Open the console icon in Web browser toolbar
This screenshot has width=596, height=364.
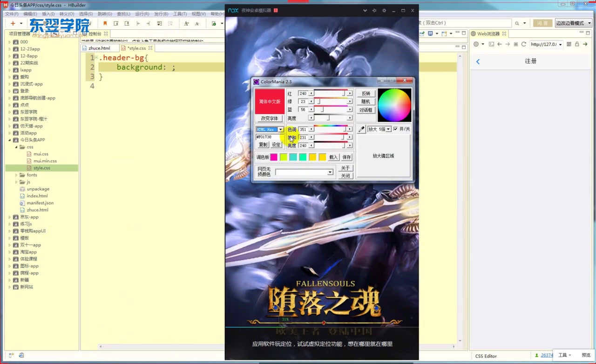coord(491,44)
